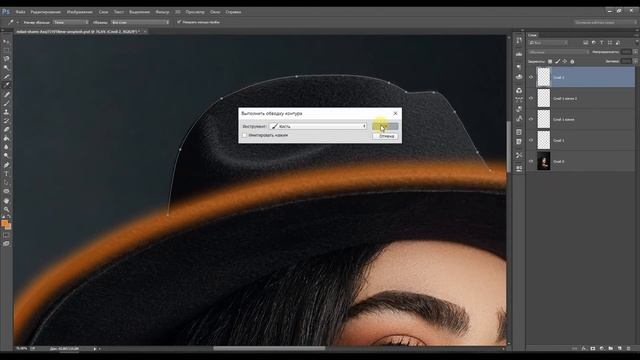
Task: Open the Фильтр menu
Action: (x=162, y=12)
